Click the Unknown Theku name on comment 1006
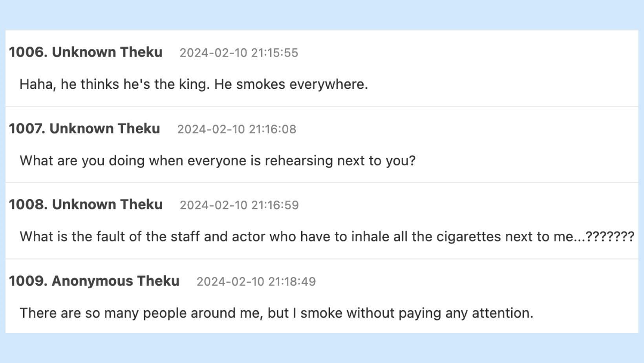 tap(107, 52)
